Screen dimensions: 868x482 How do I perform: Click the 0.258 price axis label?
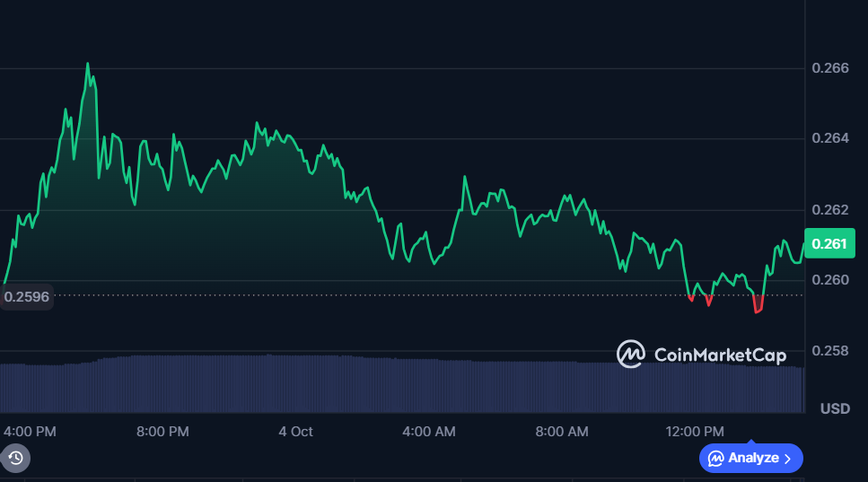pos(829,351)
